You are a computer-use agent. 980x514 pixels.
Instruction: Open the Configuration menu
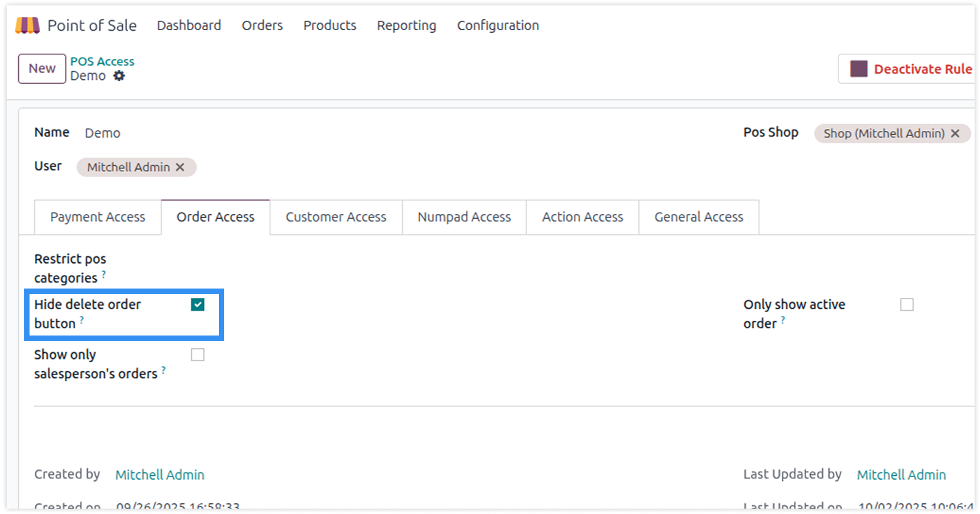[497, 25]
